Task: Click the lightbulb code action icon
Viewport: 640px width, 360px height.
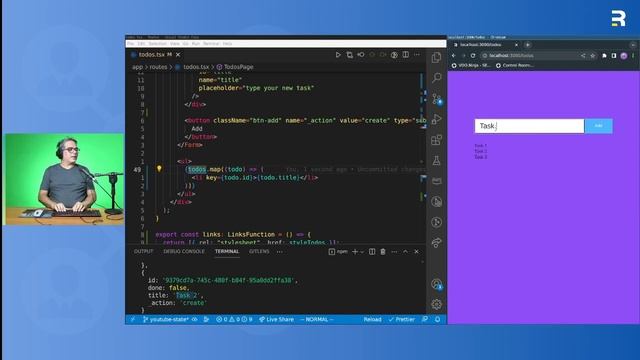Action: (159, 169)
